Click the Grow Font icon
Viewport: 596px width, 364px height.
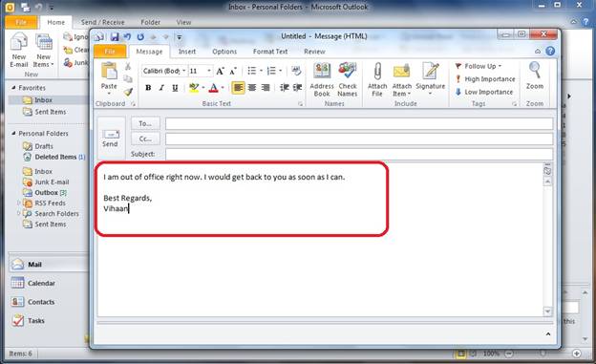tap(220, 71)
